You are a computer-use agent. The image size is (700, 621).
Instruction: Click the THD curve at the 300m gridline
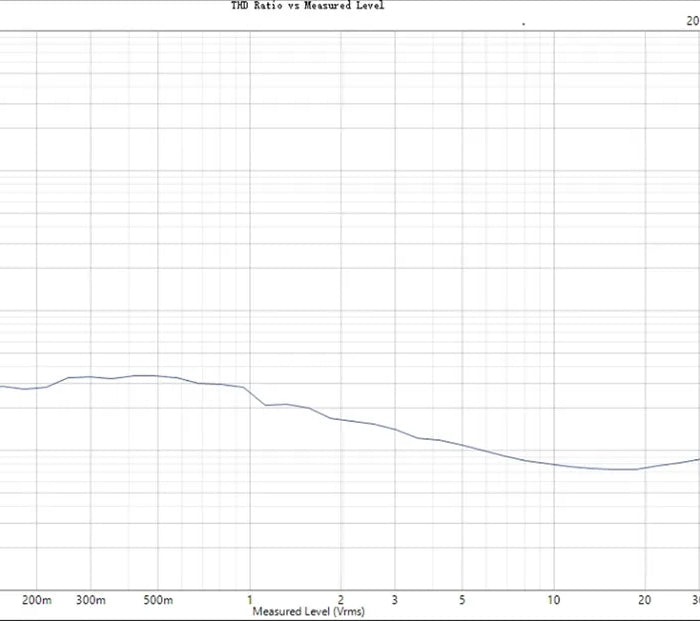coord(91,377)
